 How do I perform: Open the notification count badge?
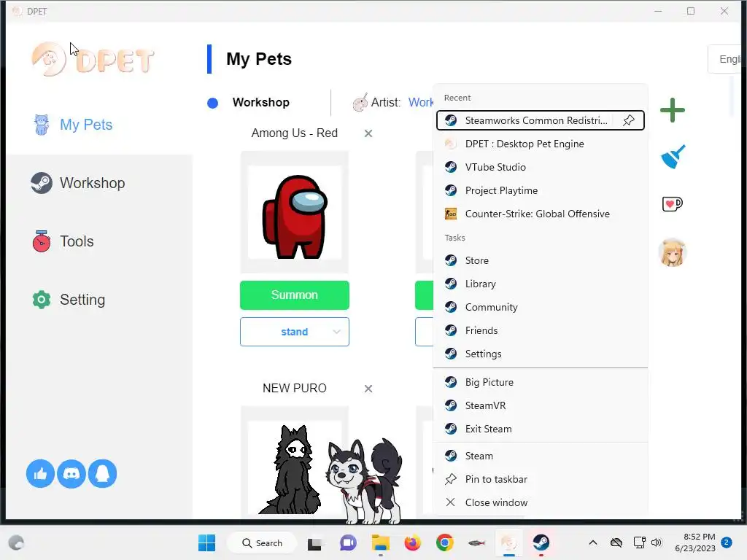click(727, 542)
